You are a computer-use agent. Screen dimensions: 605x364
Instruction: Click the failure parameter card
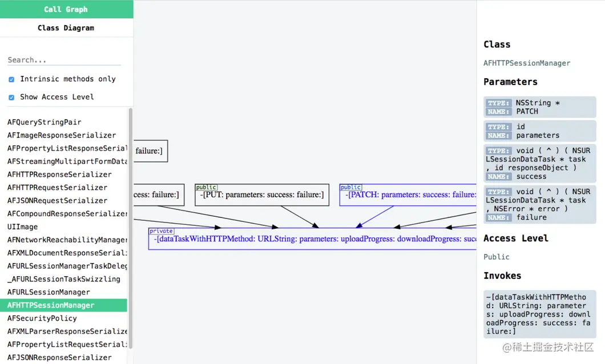coord(539,204)
